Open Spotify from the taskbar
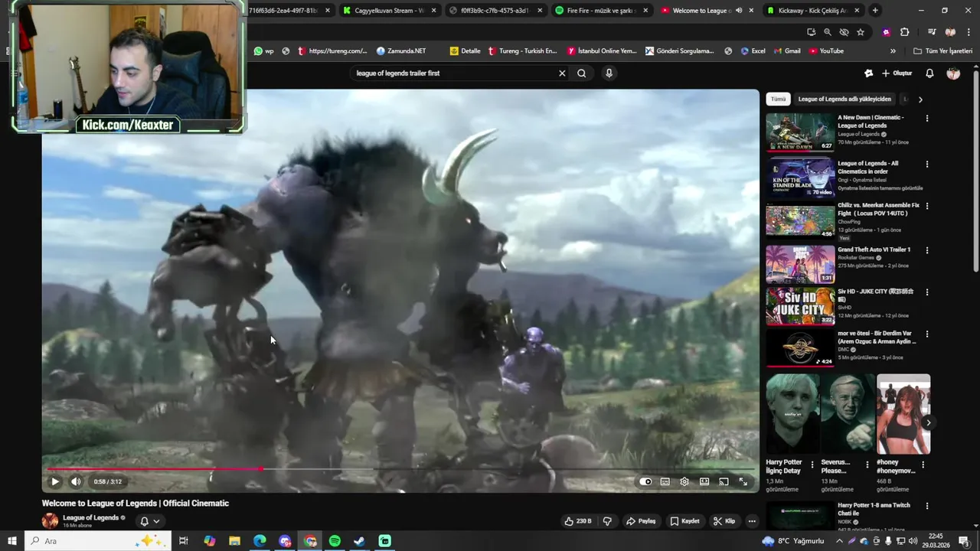This screenshot has width=980, height=551. click(x=335, y=541)
